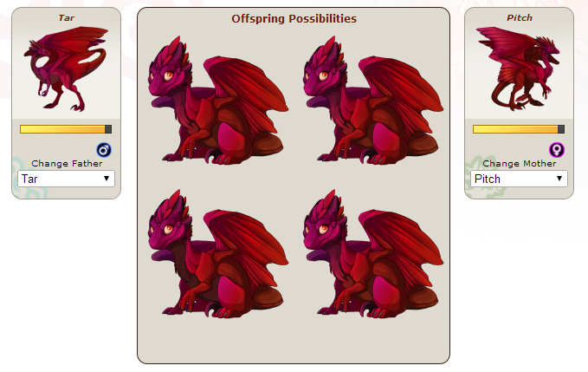Screen dimensions: 588x372
Task: Click the Offspring Possibilities heading
Action: pyautogui.click(x=294, y=19)
